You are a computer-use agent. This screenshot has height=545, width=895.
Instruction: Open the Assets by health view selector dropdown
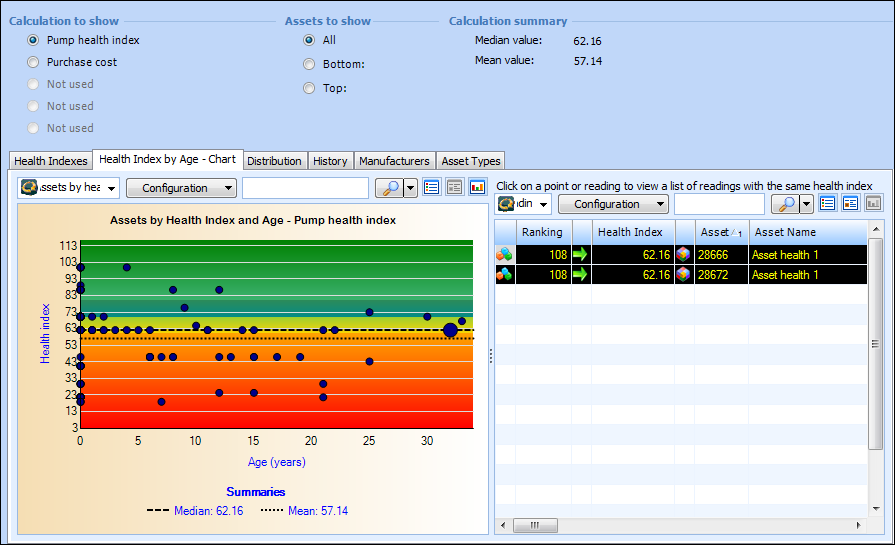[69, 188]
